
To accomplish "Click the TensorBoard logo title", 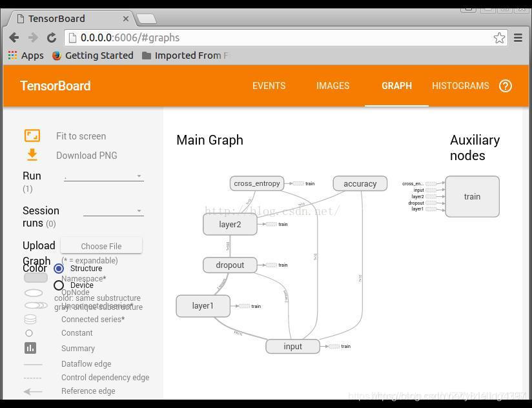I will tap(56, 86).
